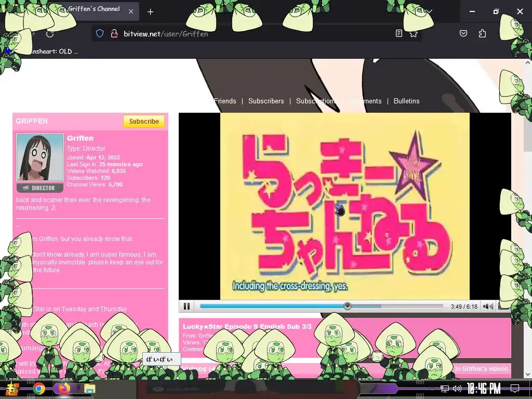Bookmark this page with the star icon
The width and height of the screenshot is (532, 399).
click(x=414, y=34)
